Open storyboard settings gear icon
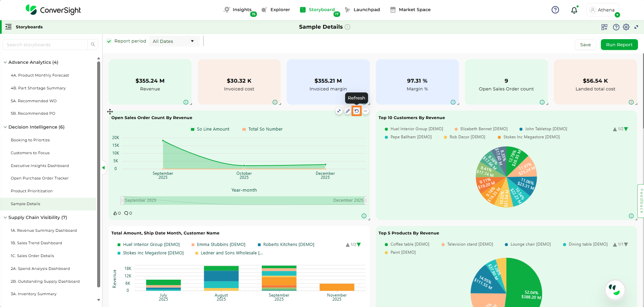Viewport: 644px width, 307px height. tap(626, 27)
